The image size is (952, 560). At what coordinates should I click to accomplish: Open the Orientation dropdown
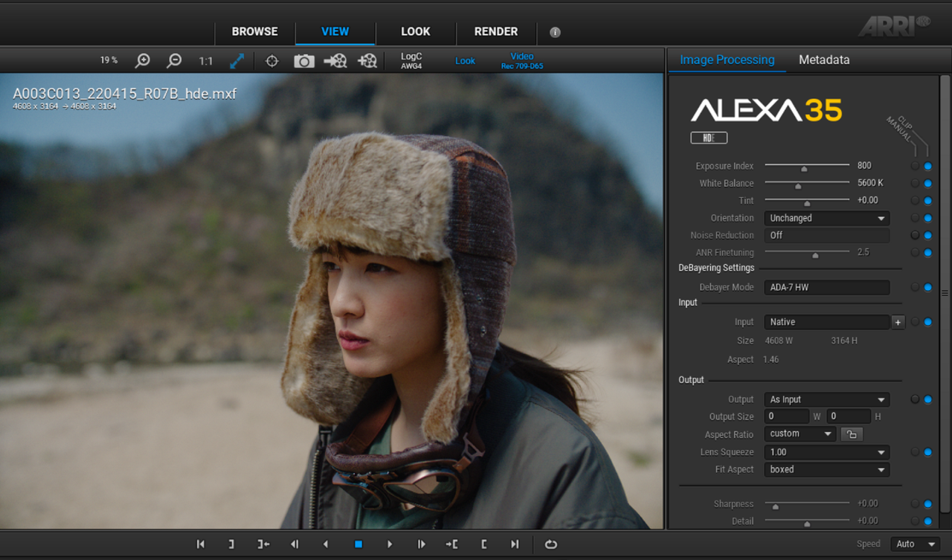(x=827, y=219)
